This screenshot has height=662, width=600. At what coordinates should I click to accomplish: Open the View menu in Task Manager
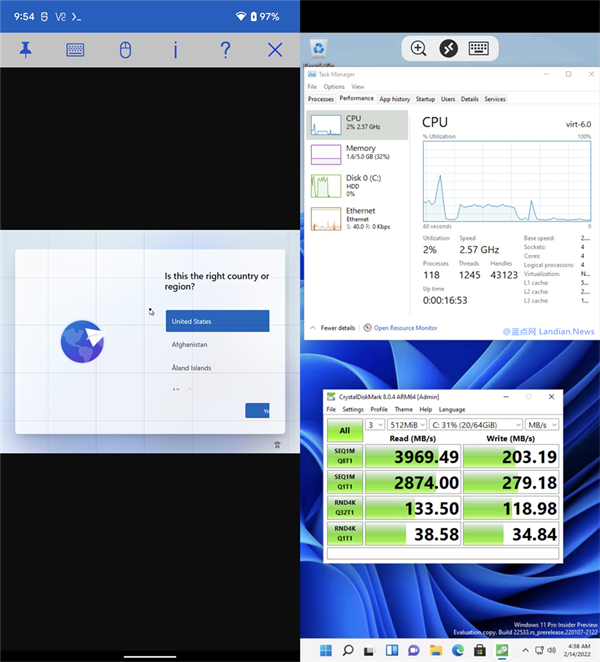pos(358,87)
